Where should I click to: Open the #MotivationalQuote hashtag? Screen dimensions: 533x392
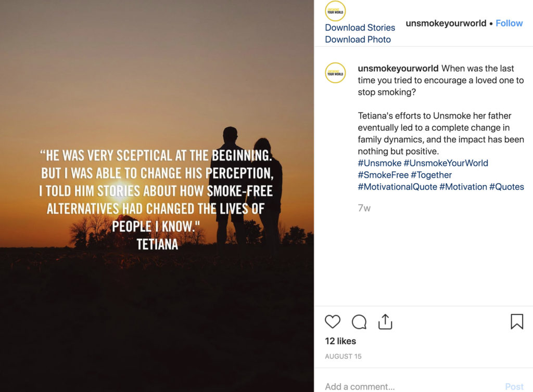point(397,187)
